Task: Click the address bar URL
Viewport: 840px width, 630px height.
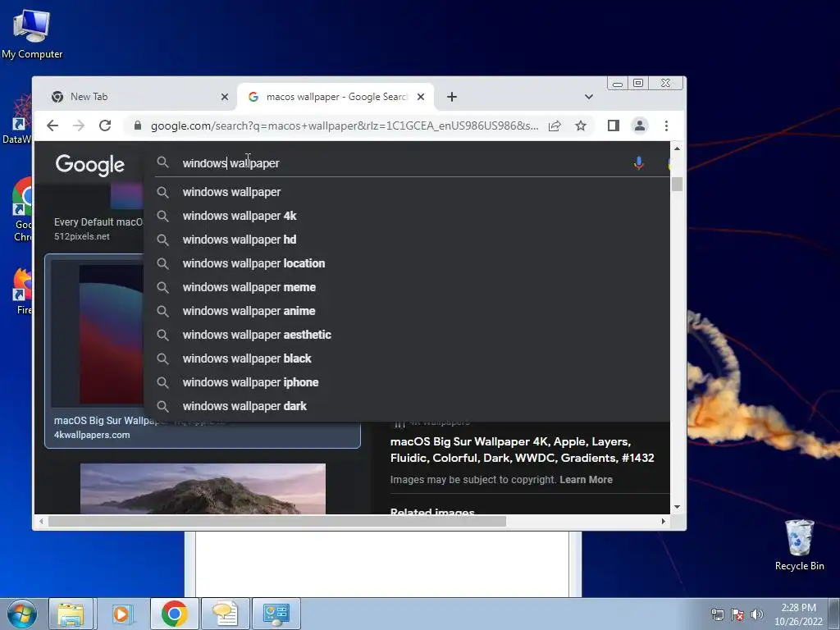Action: tap(345, 126)
